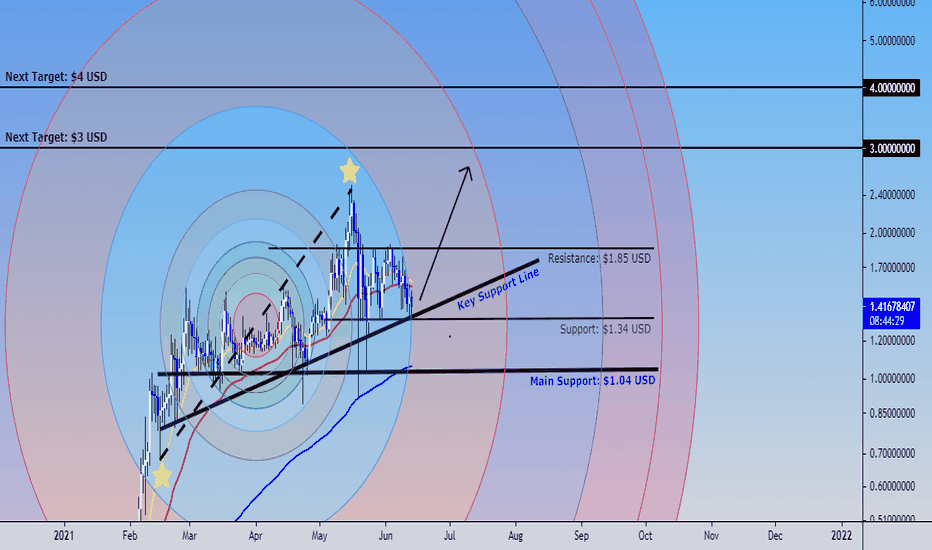
Task: Click the 1.00000000 axis price value
Action: click(892, 379)
